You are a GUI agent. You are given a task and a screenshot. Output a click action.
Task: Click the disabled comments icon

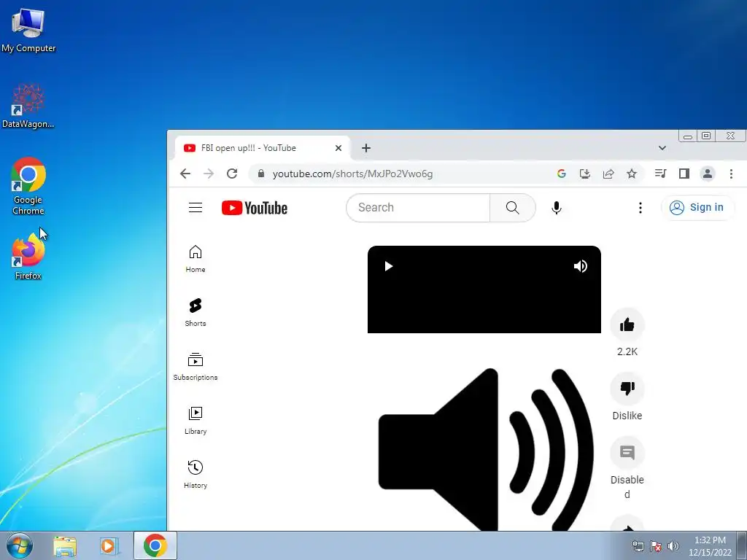(627, 453)
